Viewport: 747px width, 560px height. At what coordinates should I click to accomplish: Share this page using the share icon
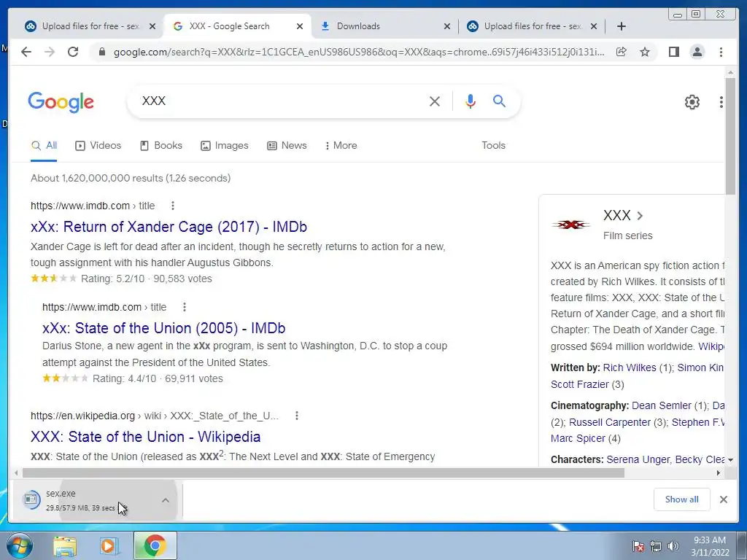[622, 52]
